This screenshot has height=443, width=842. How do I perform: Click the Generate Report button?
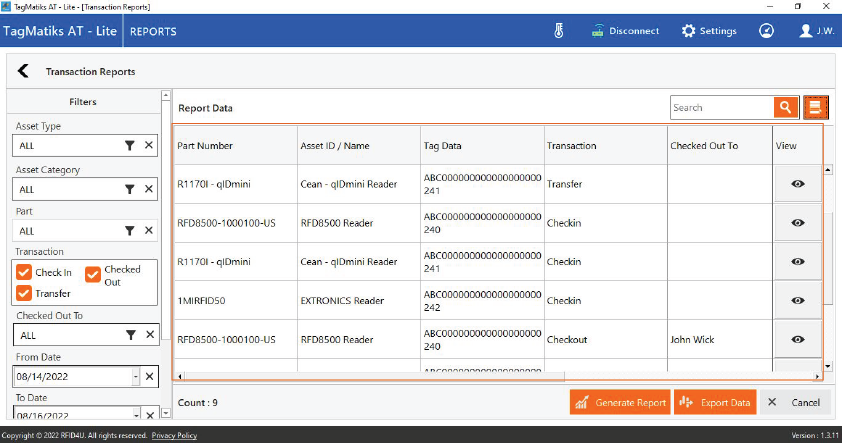coord(620,402)
